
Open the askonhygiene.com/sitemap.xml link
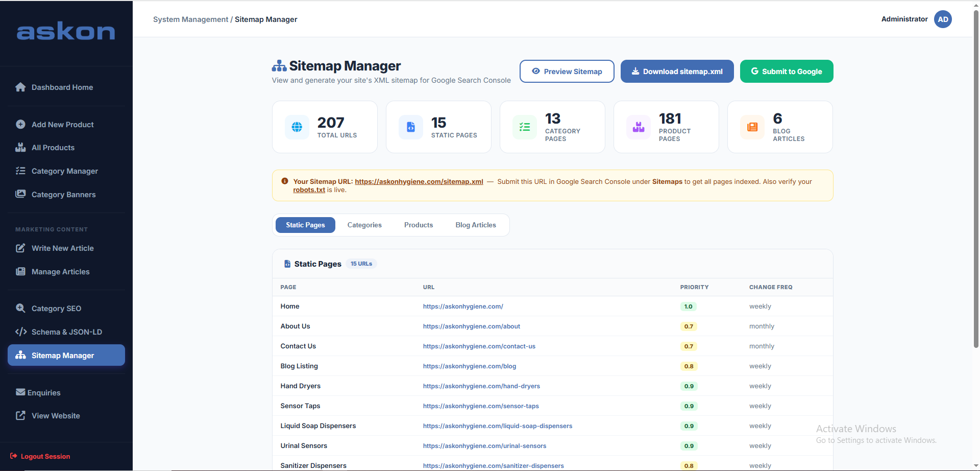[419, 181]
